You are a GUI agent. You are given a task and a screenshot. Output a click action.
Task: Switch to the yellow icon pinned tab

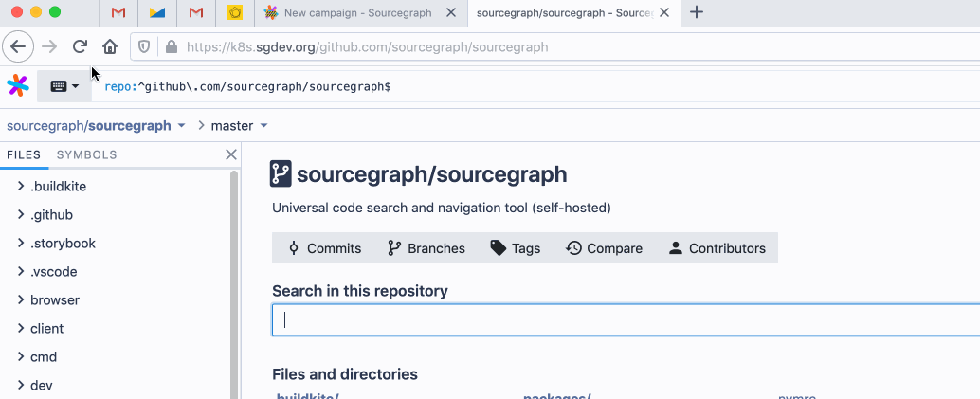tap(235, 12)
